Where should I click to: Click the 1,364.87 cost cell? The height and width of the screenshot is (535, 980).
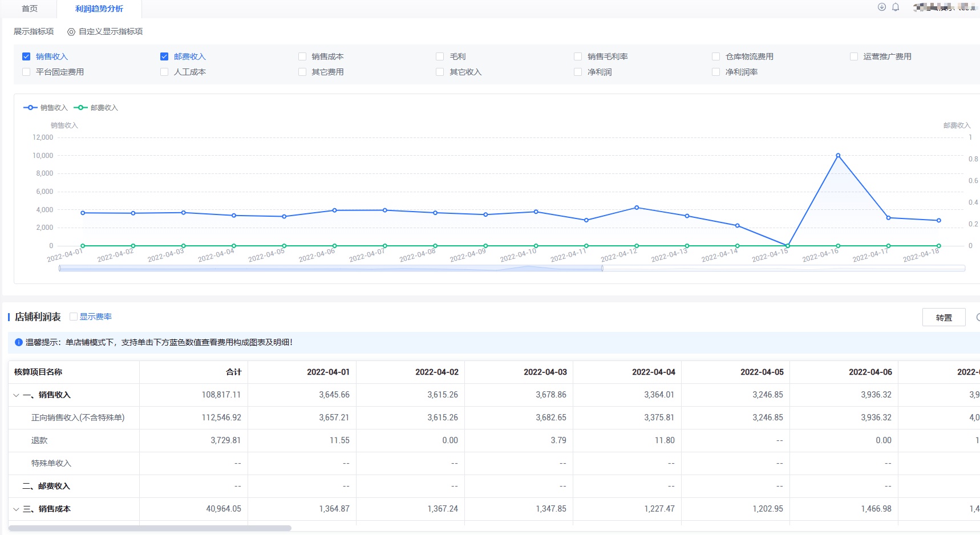[334, 509]
